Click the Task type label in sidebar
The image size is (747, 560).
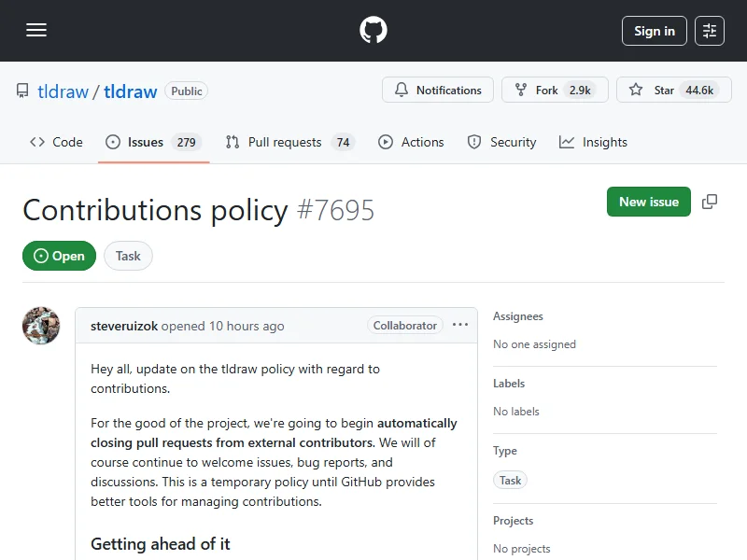[510, 480]
